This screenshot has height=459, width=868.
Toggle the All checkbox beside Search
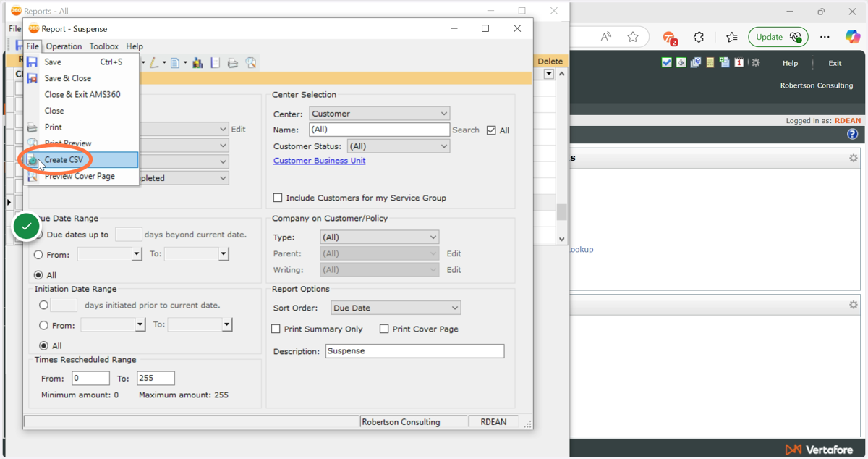[492, 130]
